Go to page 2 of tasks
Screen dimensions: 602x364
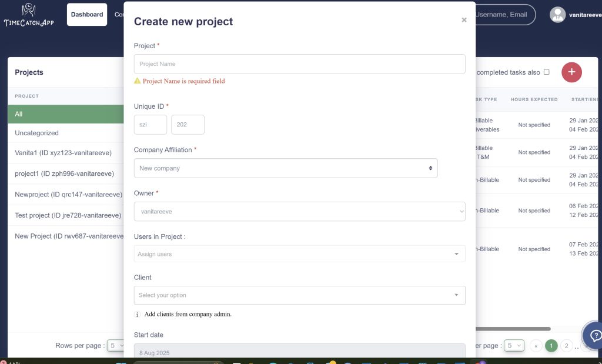click(x=566, y=346)
